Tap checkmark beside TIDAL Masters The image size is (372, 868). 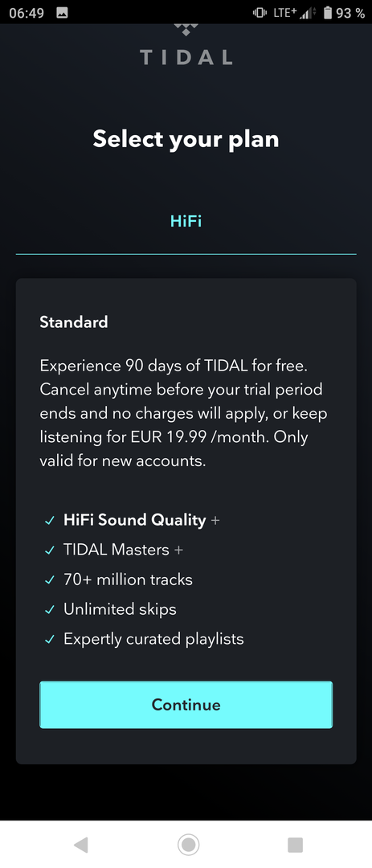50,551
